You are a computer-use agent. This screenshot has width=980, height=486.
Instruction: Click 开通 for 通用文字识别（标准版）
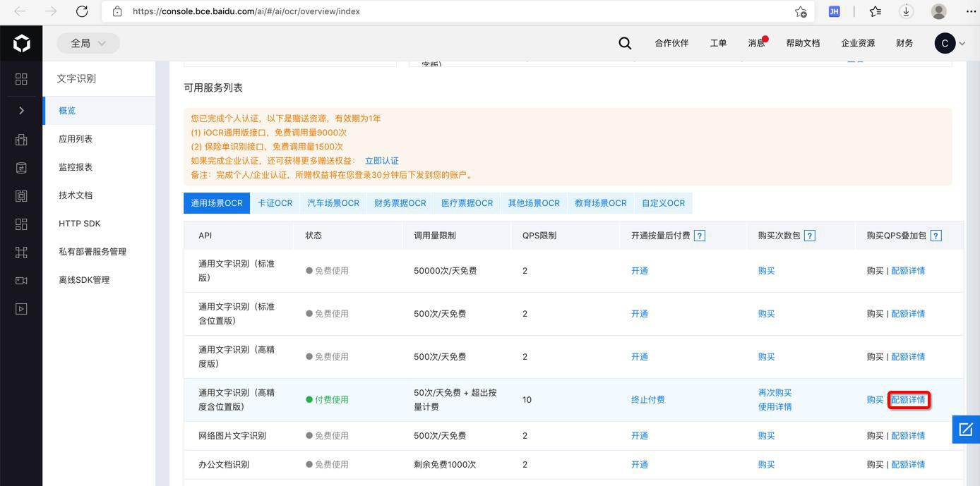(x=640, y=271)
